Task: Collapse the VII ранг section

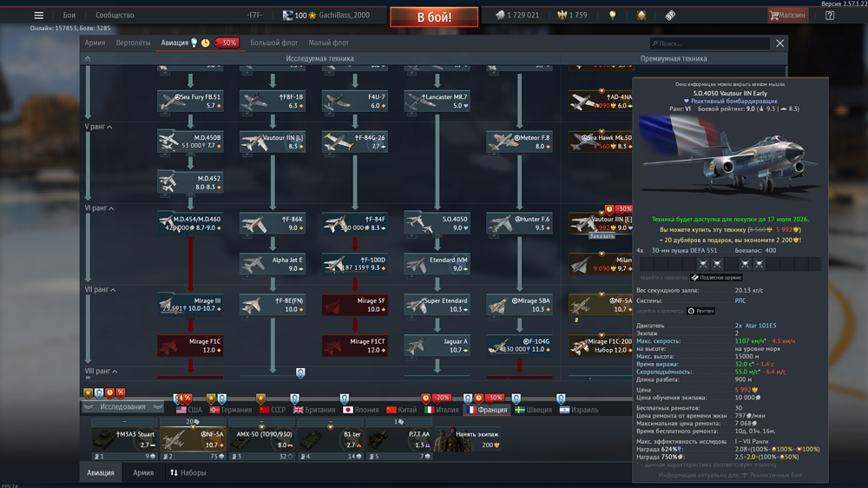Action: coord(100,290)
